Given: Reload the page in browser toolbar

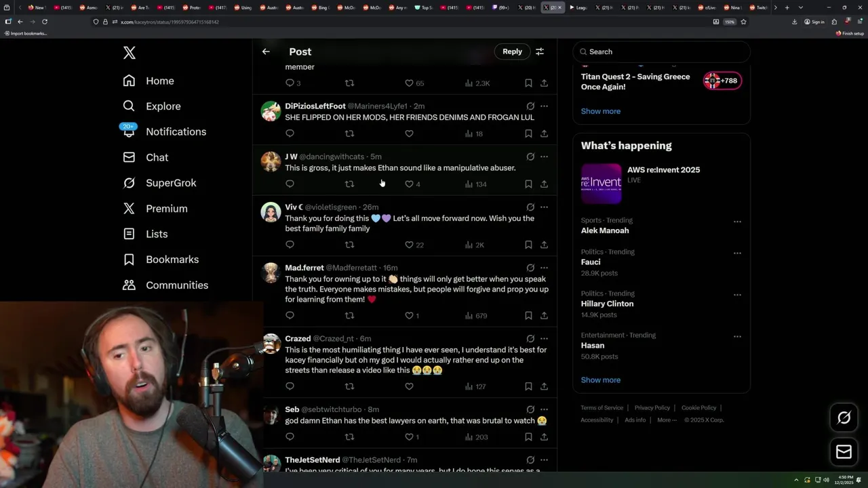Looking at the screenshot, I should pyautogui.click(x=45, y=22).
